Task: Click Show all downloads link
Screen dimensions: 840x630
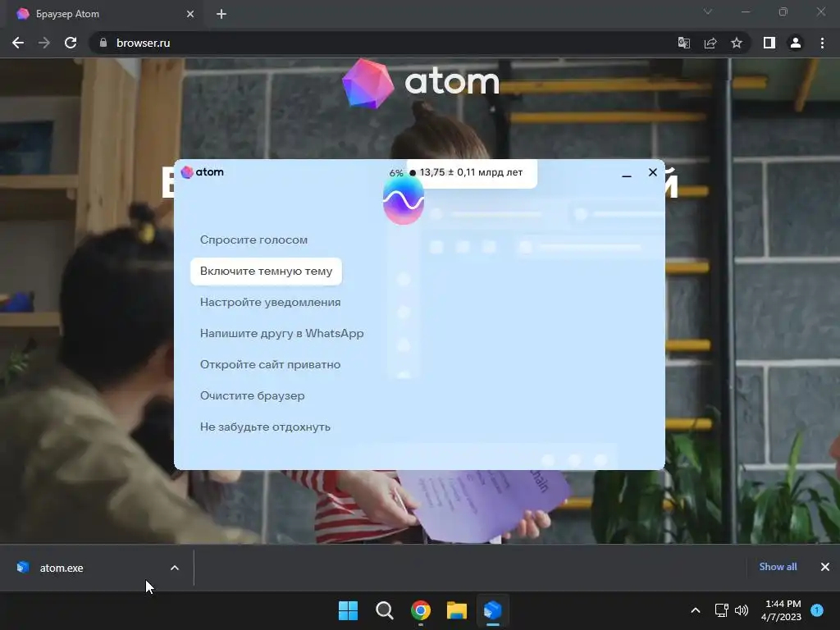Action: pyautogui.click(x=778, y=567)
